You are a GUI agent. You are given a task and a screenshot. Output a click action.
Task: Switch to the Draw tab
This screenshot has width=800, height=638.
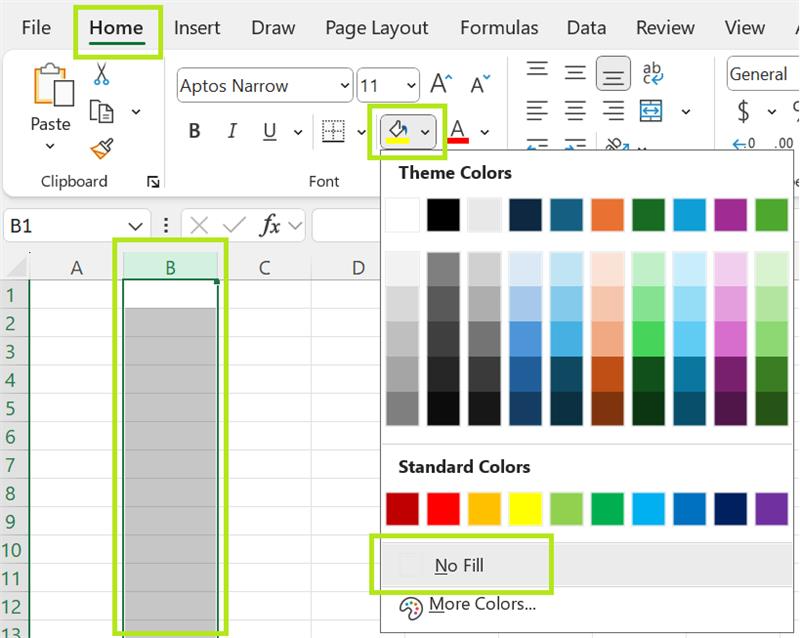273,28
